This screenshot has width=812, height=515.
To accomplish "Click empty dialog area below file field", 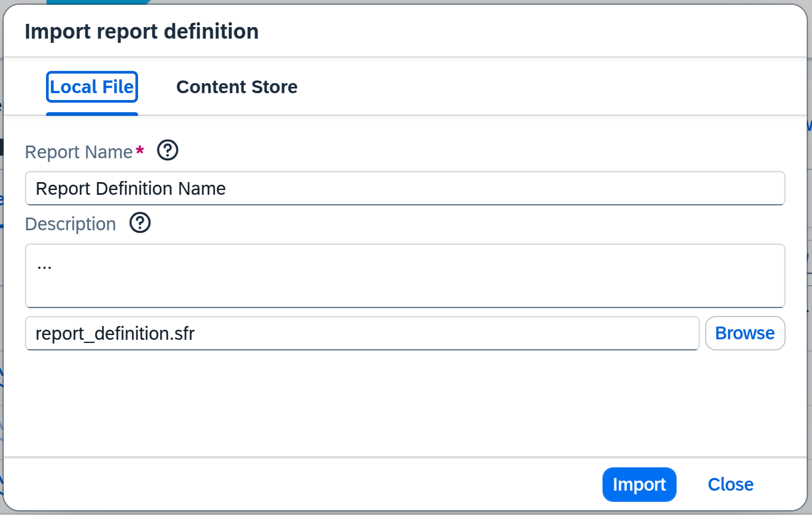I will [x=405, y=402].
